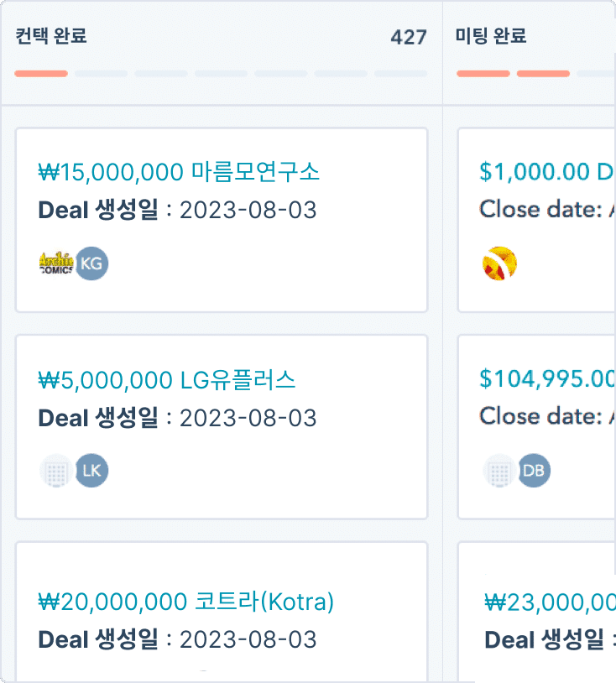Click the red-yellow company logo on the $1,000.00 deal
This screenshot has width=616, height=683.
tap(499, 263)
